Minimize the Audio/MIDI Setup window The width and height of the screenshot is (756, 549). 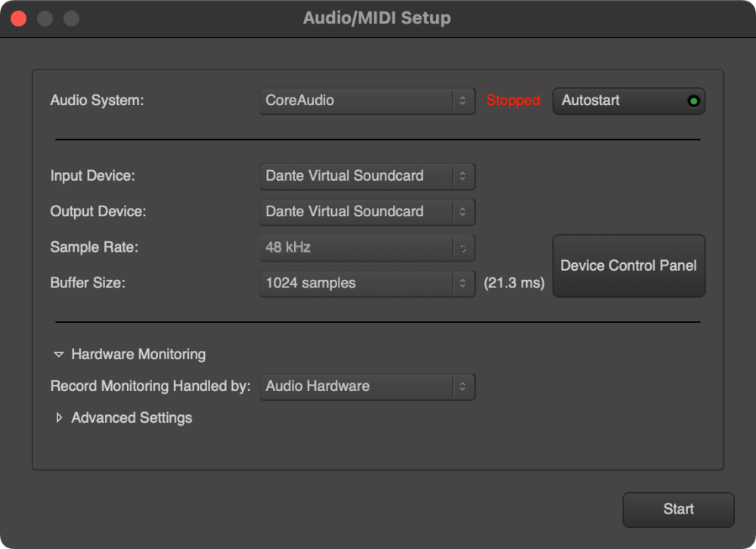(x=45, y=18)
